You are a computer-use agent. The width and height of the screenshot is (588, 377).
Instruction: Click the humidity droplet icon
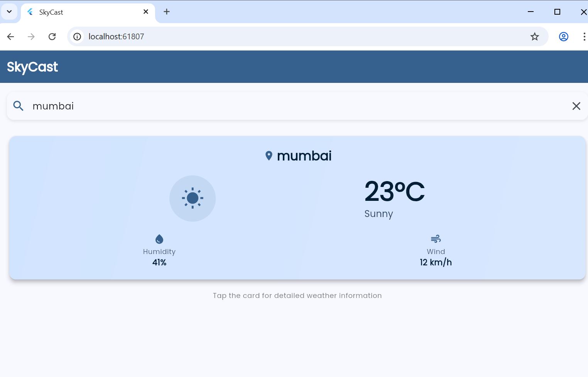click(159, 239)
